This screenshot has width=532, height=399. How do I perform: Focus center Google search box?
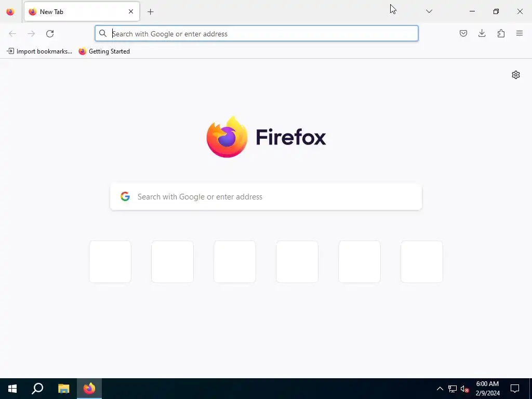click(x=266, y=197)
